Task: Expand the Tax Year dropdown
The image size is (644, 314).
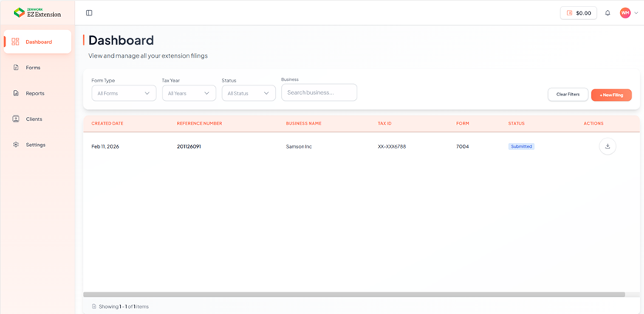Action: [189, 93]
